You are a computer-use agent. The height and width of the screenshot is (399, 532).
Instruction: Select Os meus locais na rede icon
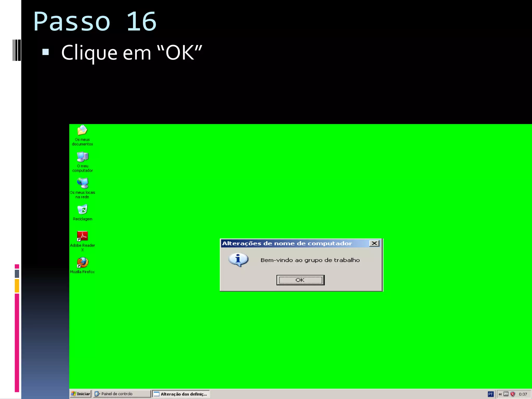pos(82,188)
